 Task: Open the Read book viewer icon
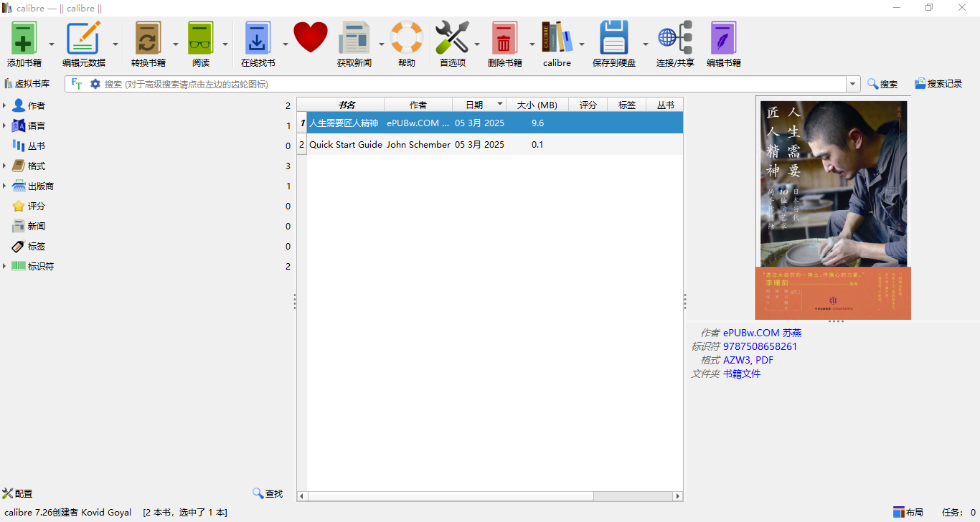pos(200,38)
